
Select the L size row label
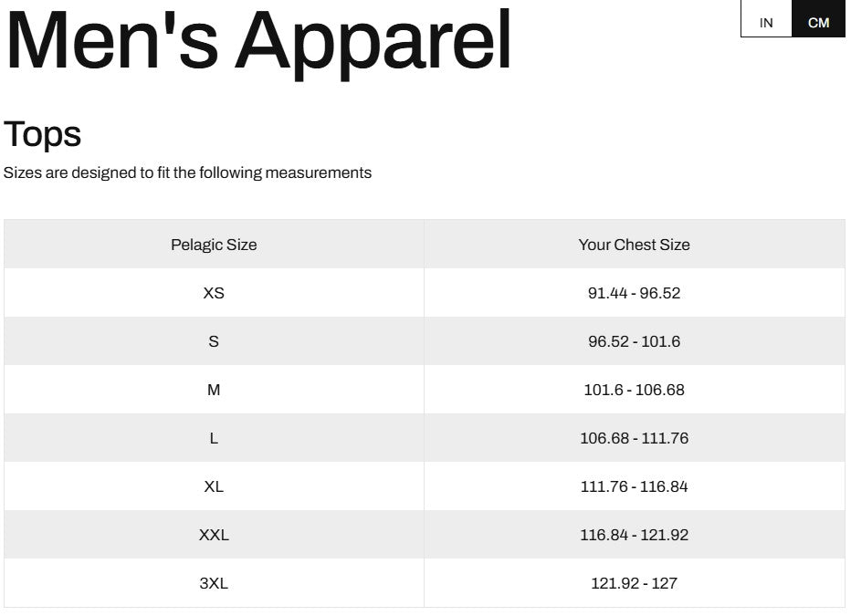(214, 438)
